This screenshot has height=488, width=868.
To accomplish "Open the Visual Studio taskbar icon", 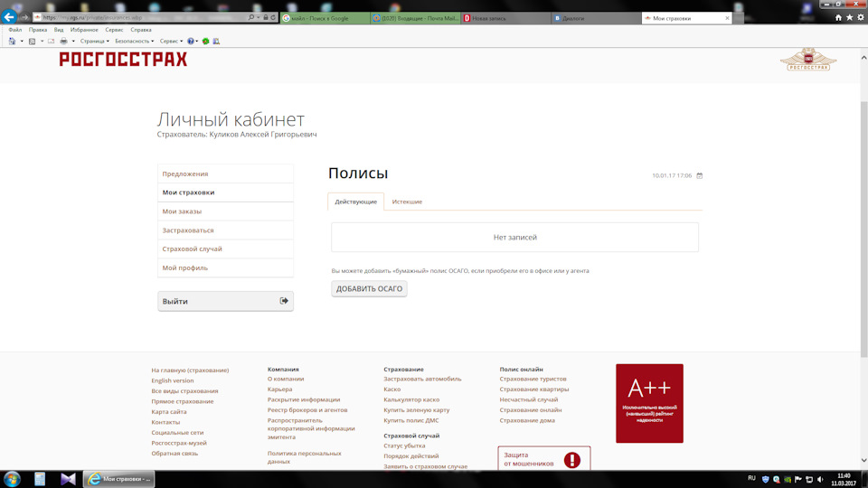I will coord(68,479).
